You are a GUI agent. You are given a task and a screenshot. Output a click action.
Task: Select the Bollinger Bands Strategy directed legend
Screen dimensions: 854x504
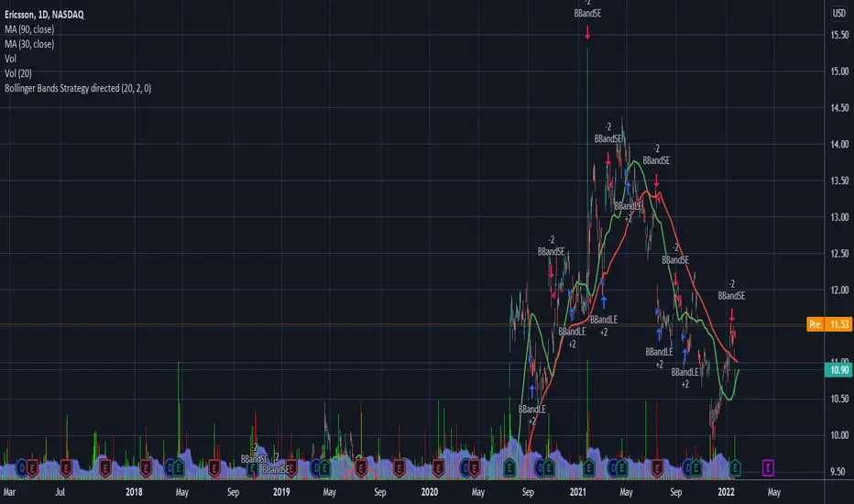[x=78, y=88]
